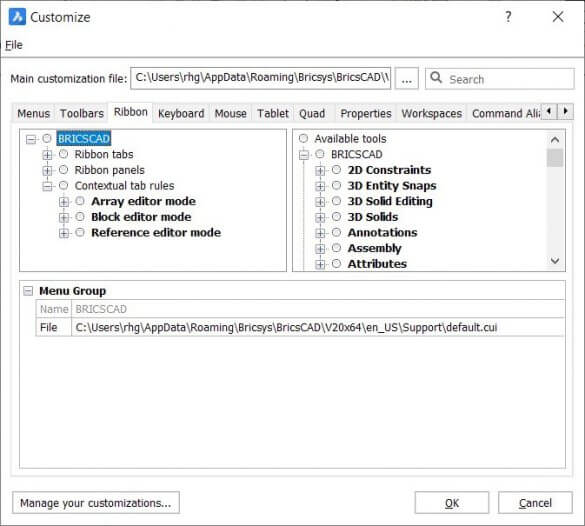Viewport: 585px width, 526px height.
Task: Click the circle icon beside 3D Solid Editing
Action: [337, 201]
